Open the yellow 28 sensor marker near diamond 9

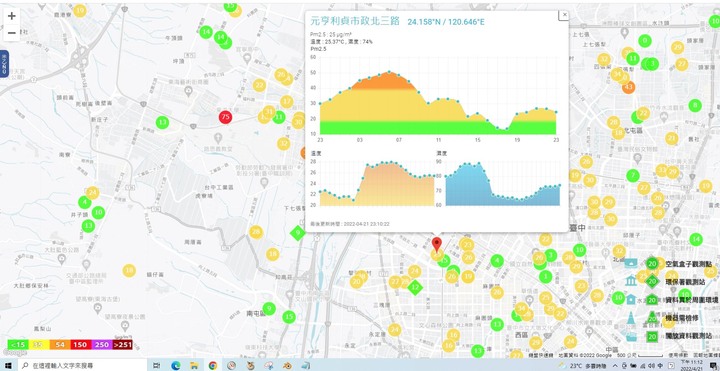(256, 232)
